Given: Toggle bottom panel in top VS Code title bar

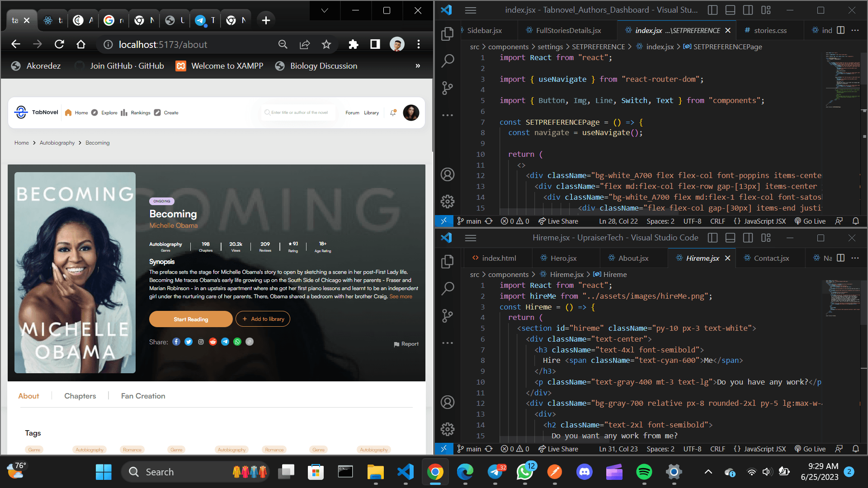Looking at the screenshot, I should tap(730, 10).
